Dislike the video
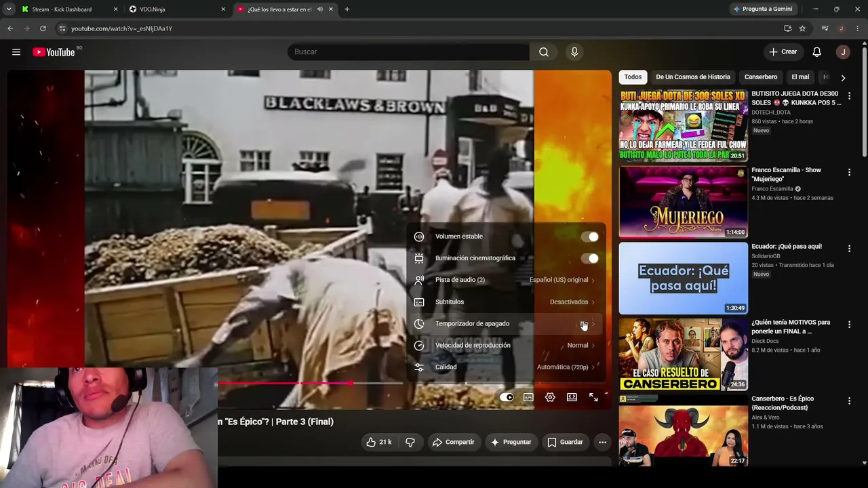 [x=410, y=442]
